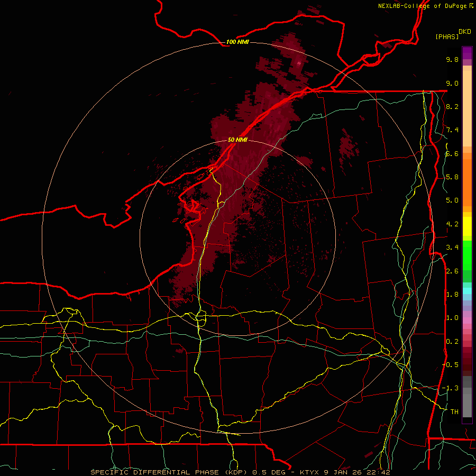Click the 5.0 scale value
Image resolution: width=476 pixels, height=476 pixels.
(x=452, y=200)
